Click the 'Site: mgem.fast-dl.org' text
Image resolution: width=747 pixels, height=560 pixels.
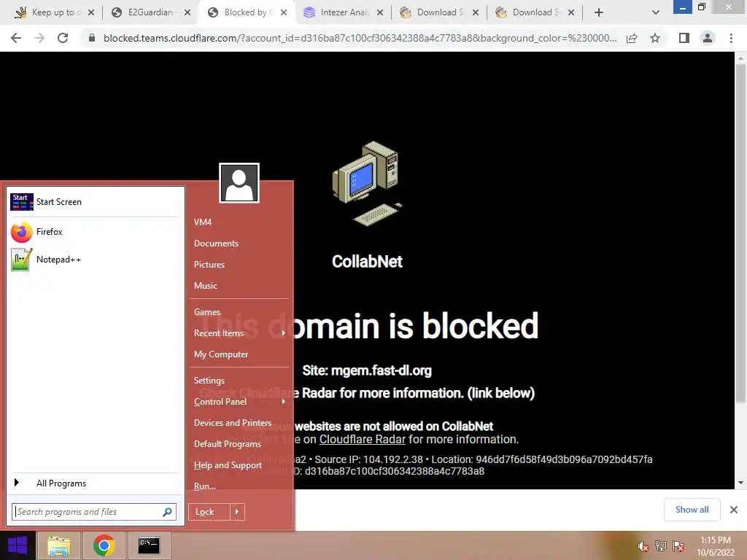367,370
